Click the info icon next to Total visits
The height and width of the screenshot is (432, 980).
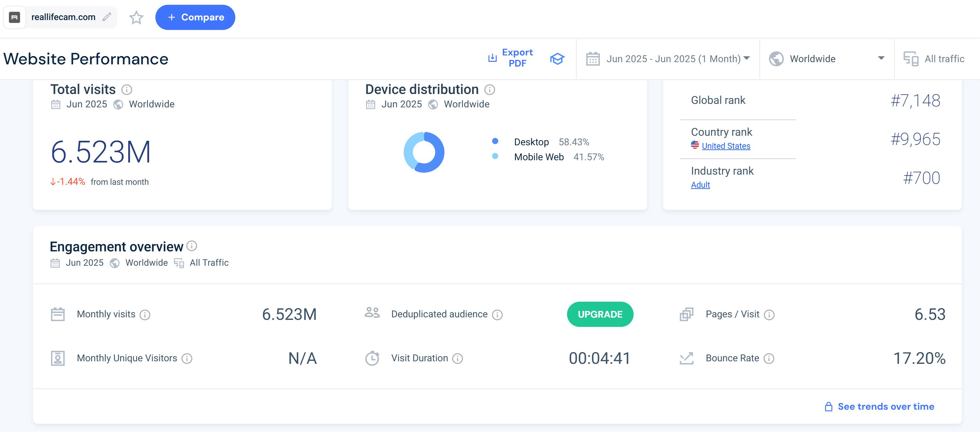tap(127, 90)
